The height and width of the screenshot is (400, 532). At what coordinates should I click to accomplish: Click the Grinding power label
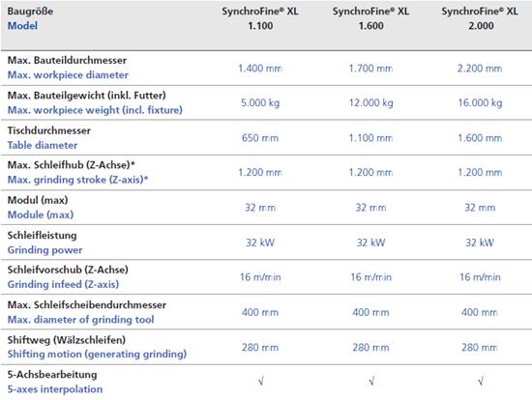(44, 250)
